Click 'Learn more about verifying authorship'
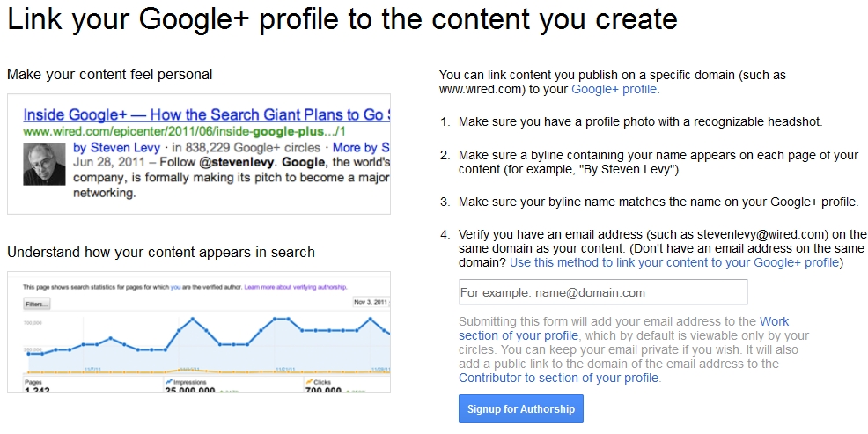 click(295, 287)
